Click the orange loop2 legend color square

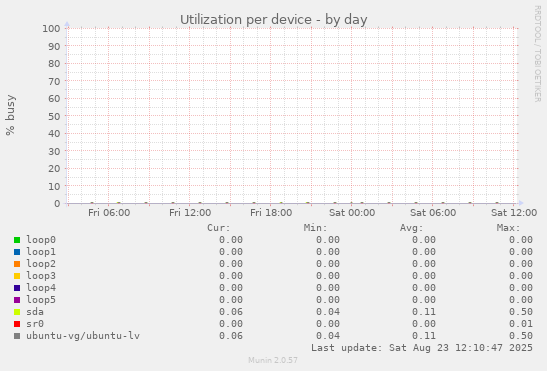click(17, 264)
